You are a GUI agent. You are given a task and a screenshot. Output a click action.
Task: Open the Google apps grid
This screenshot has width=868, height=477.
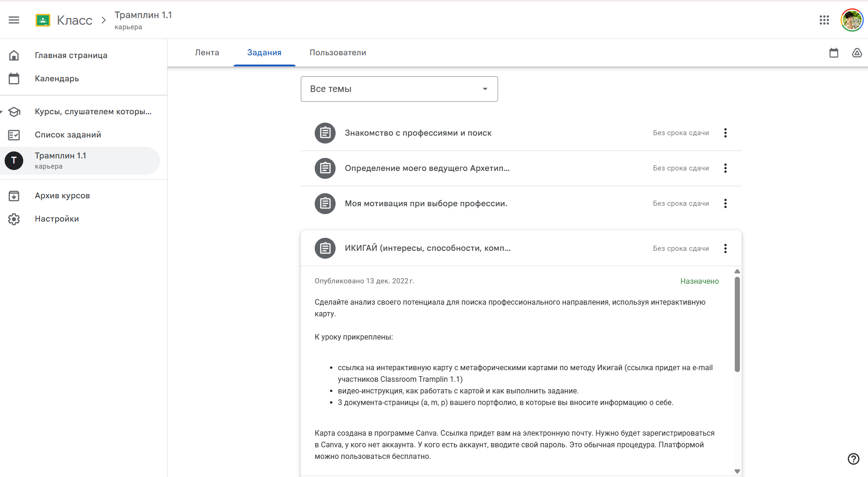[824, 20]
